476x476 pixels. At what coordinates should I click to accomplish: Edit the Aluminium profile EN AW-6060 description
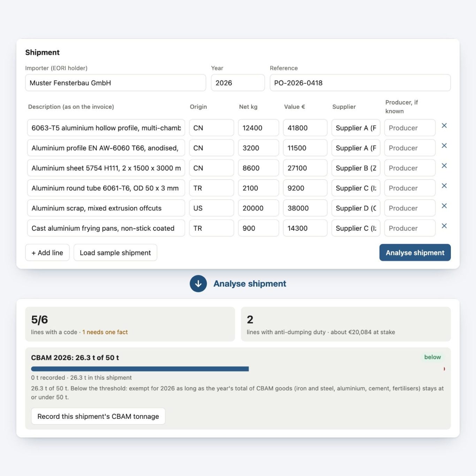(106, 148)
